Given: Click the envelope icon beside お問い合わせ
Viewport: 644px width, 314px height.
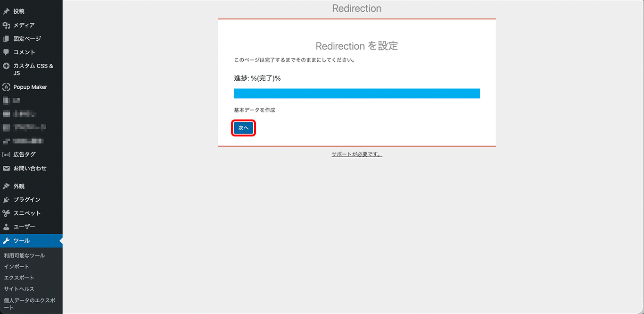Looking at the screenshot, I should tap(6, 168).
